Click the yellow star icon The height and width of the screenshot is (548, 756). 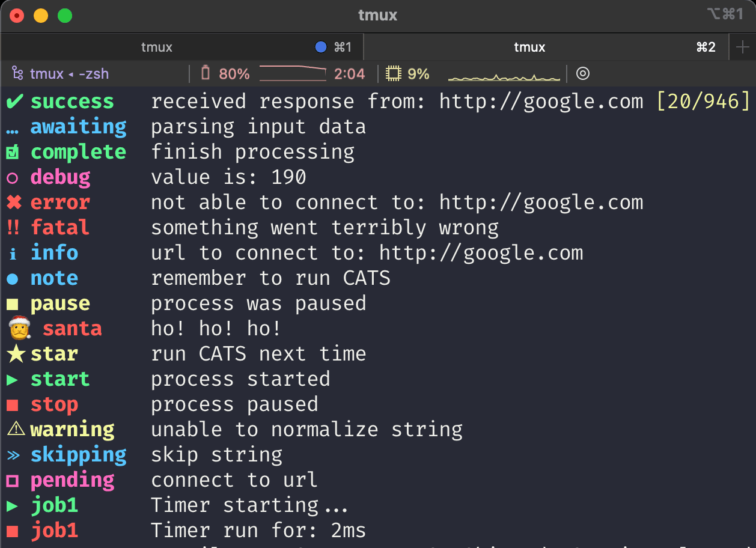pyautogui.click(x=16, y=354)
